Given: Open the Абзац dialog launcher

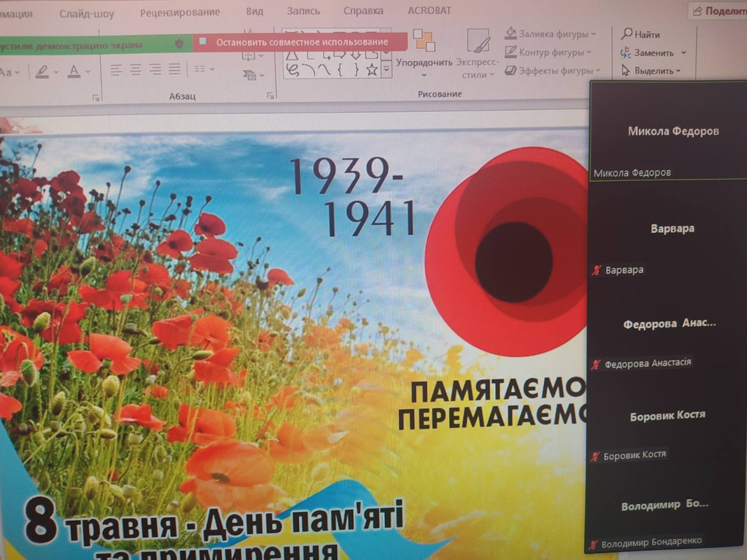Looking at the screenshot, I should [271, 96].
